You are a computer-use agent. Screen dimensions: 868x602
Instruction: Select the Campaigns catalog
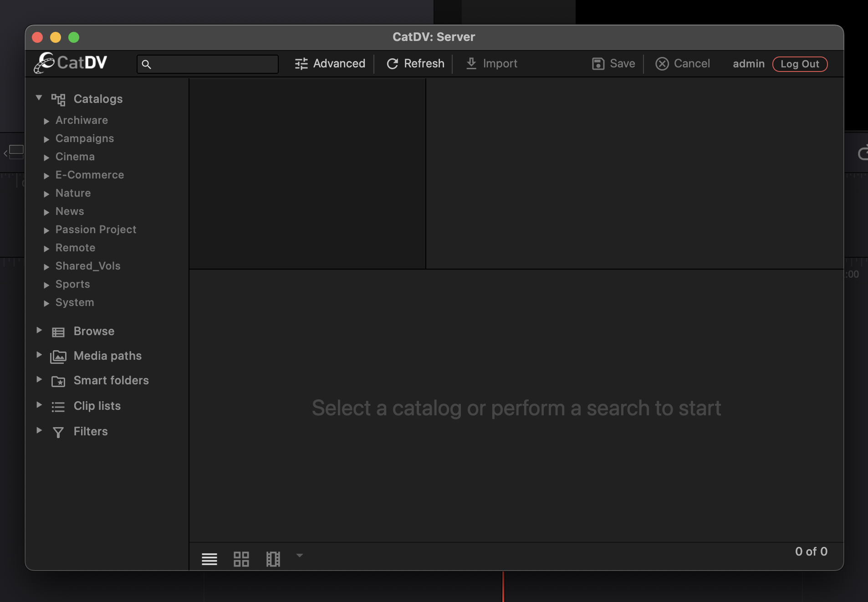85,138
